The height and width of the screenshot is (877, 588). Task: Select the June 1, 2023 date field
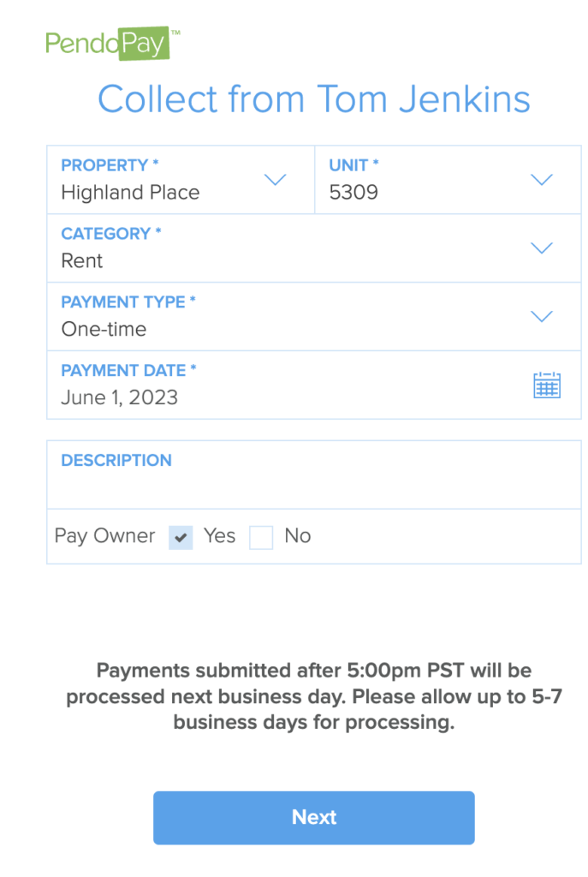(x=314, y=385)
